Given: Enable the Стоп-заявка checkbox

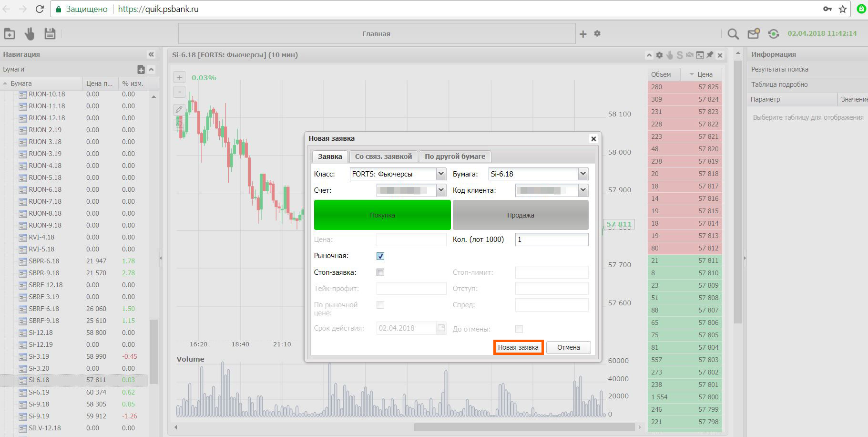Looking at the screenshot, I should 380,272.
